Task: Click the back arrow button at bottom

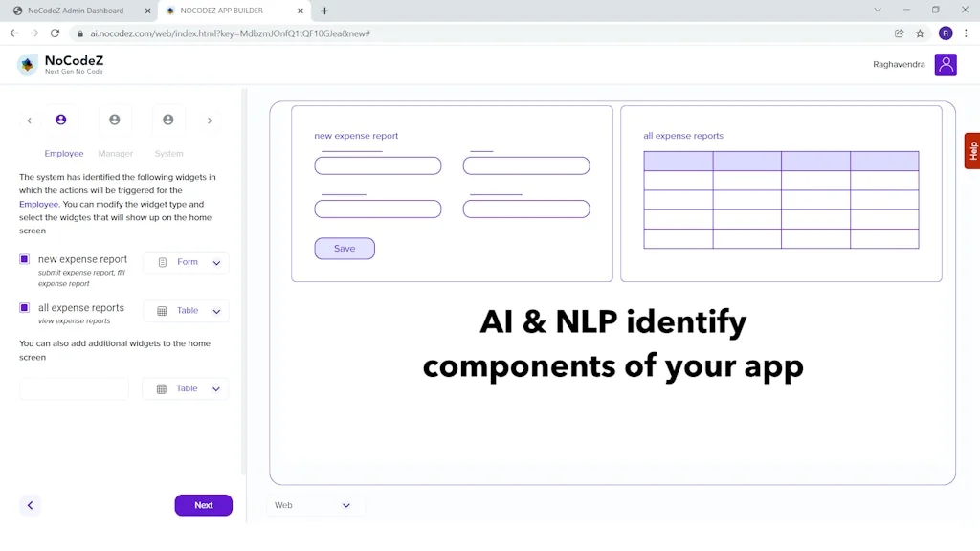Action: coord(30,505)
